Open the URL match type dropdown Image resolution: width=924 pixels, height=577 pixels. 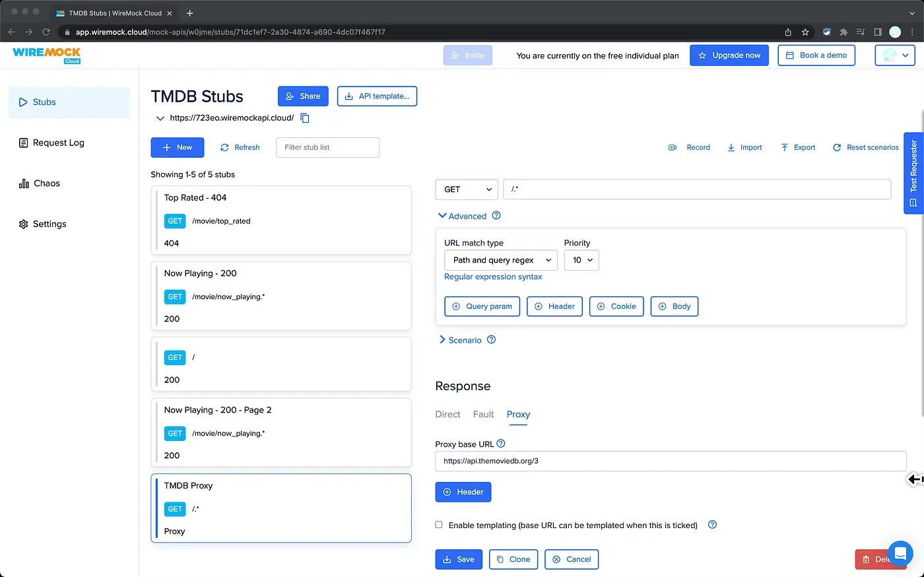pos(500,260)
